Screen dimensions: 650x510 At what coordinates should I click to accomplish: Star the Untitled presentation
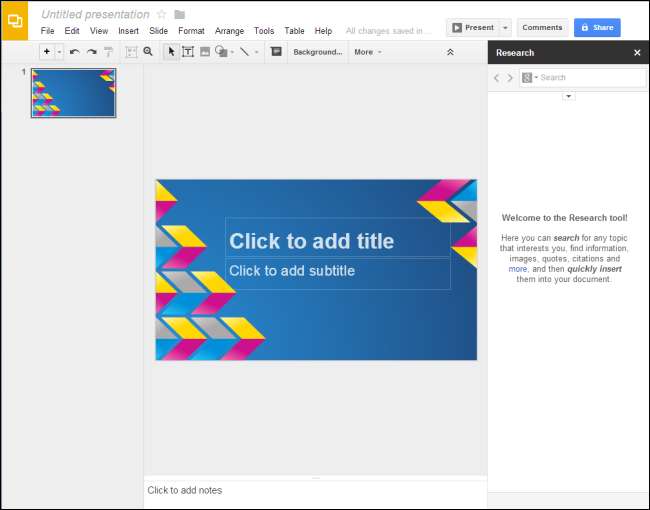(162, 15)
